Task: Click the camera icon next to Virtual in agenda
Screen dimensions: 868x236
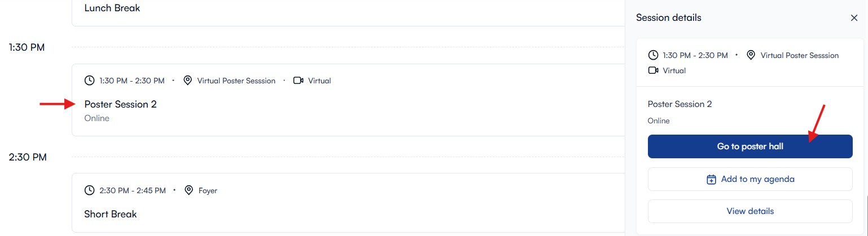Action: point(299,81)
